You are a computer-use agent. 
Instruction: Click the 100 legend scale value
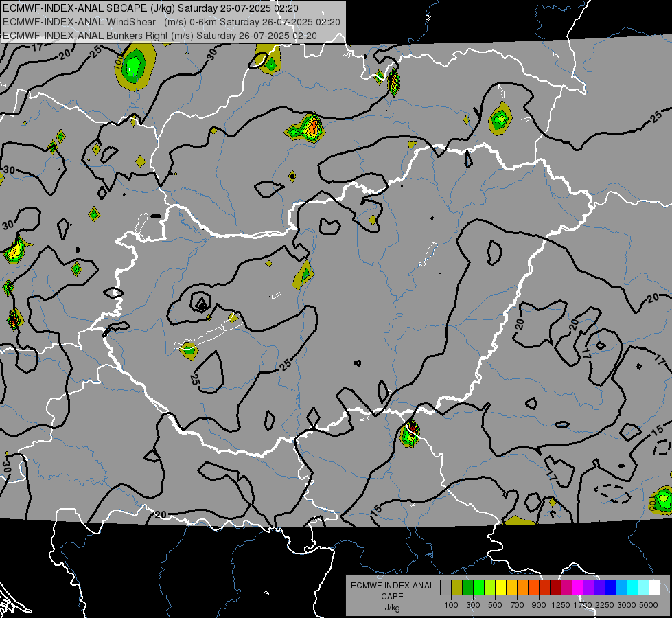coord(451,605)
